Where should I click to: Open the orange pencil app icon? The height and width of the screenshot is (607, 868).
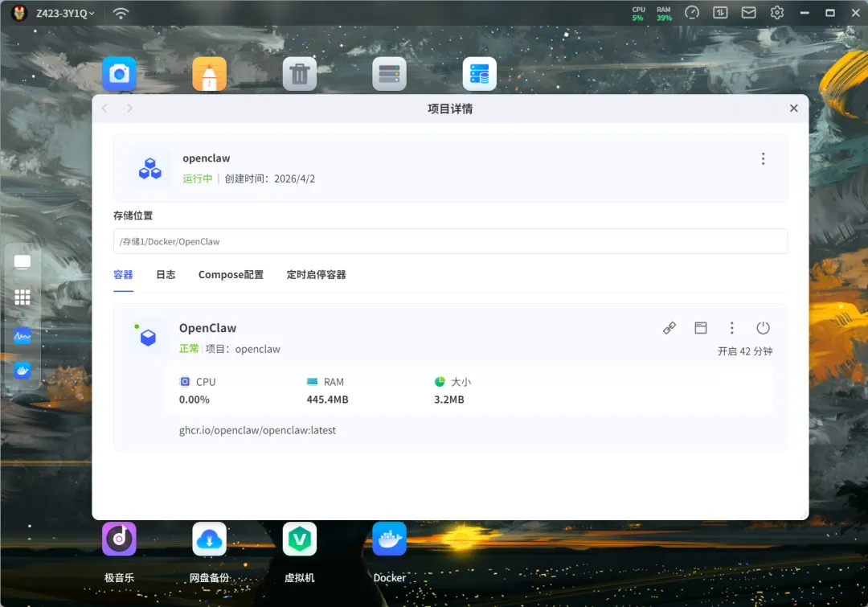point(209,74)
